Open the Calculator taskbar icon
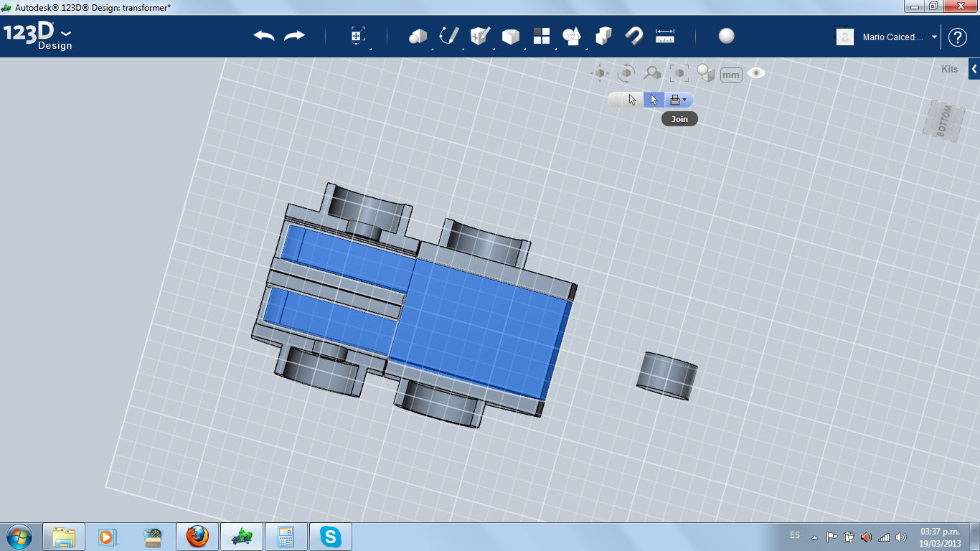The height and width of the screenshot is (551, 980). (286, 537)
